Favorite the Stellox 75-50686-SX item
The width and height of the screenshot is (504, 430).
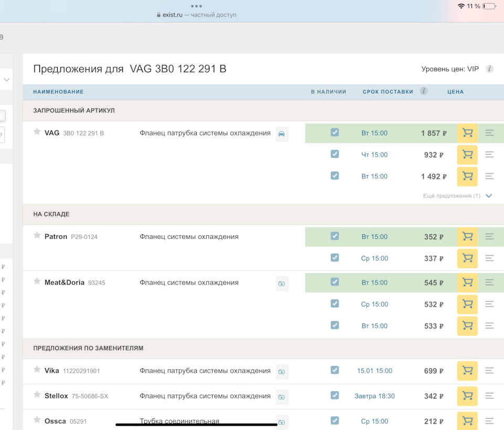pos(37,394)
